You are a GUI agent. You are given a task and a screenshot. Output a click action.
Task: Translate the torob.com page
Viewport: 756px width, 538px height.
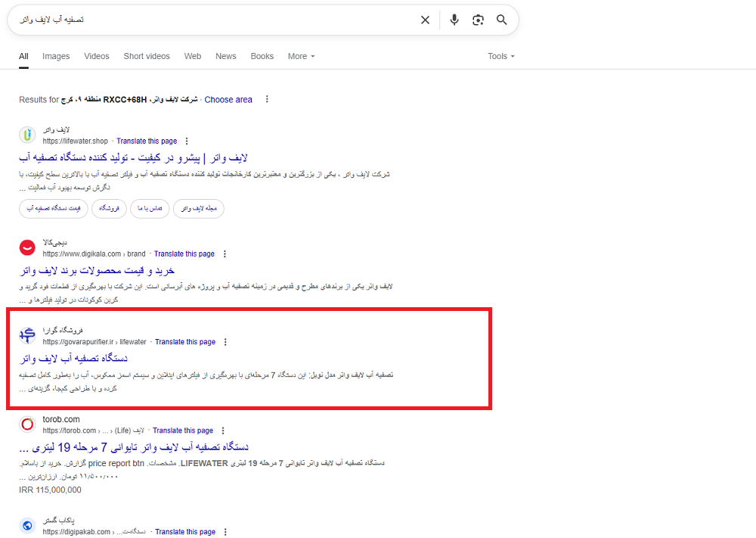tap(183, 431)
